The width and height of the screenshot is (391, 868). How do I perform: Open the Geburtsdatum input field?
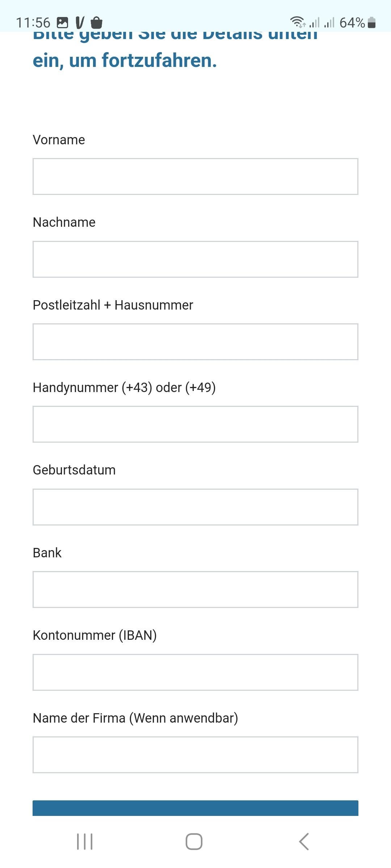point(195,507)
